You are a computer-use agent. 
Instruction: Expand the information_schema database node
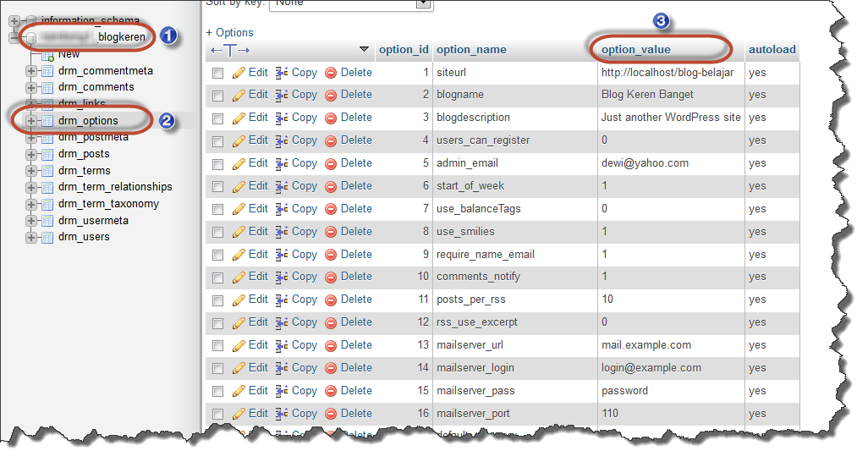(x=14, y=20)
